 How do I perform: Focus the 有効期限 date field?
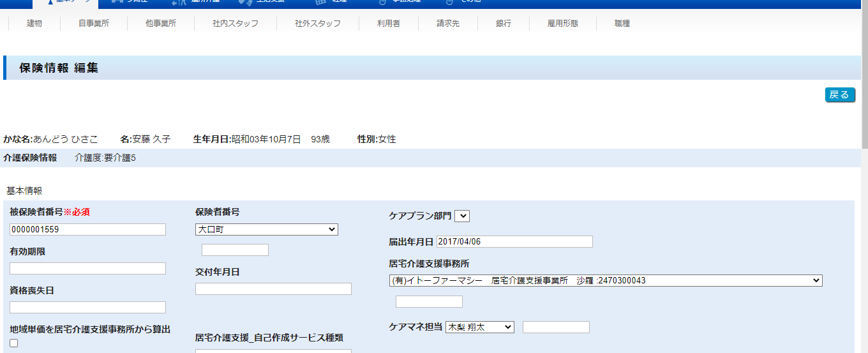click(87, 269)
